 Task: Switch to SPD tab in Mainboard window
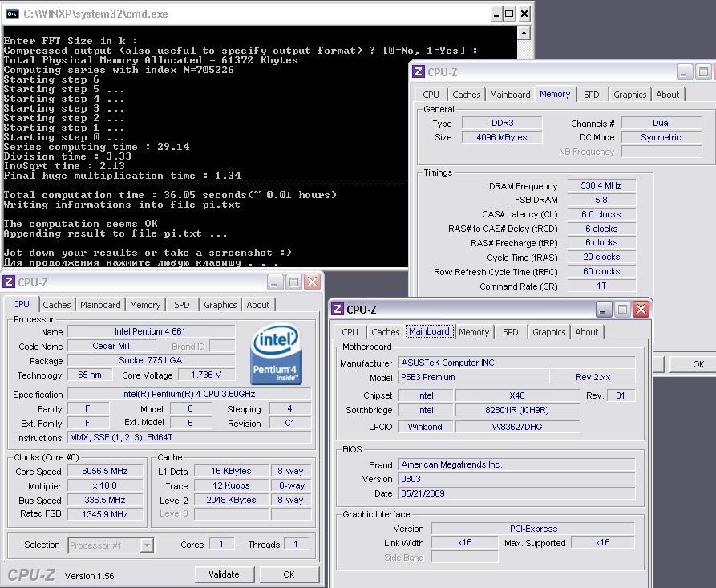pos(511,332)
